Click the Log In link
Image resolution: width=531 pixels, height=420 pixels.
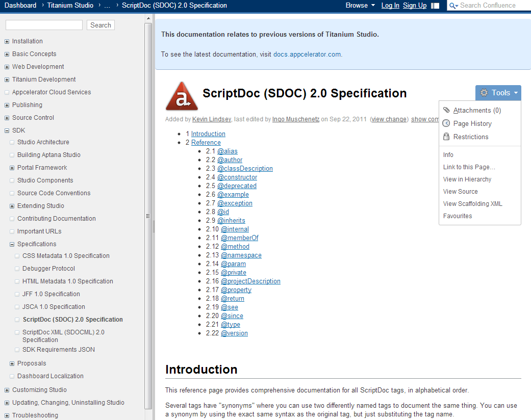tap(390, 6)
